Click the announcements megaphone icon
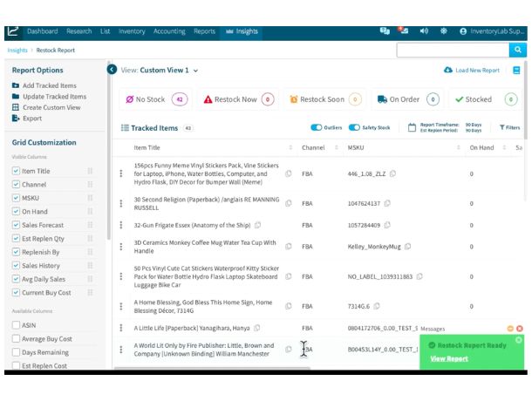The height and width of the screenshot is (401, 532). pyautogui.click(x=424, y=31)
